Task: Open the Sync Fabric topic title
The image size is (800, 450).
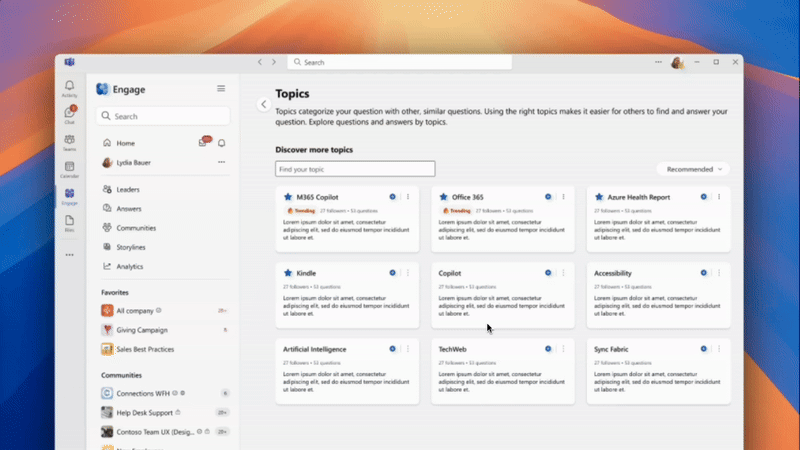Action: click(x=611, y=349)
